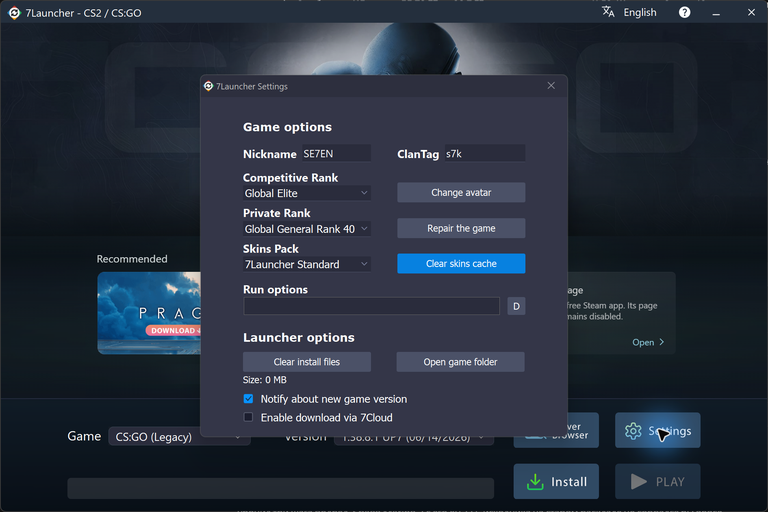
Task: Open the Private Rank dropdown
Action: (x=307, y=229)
